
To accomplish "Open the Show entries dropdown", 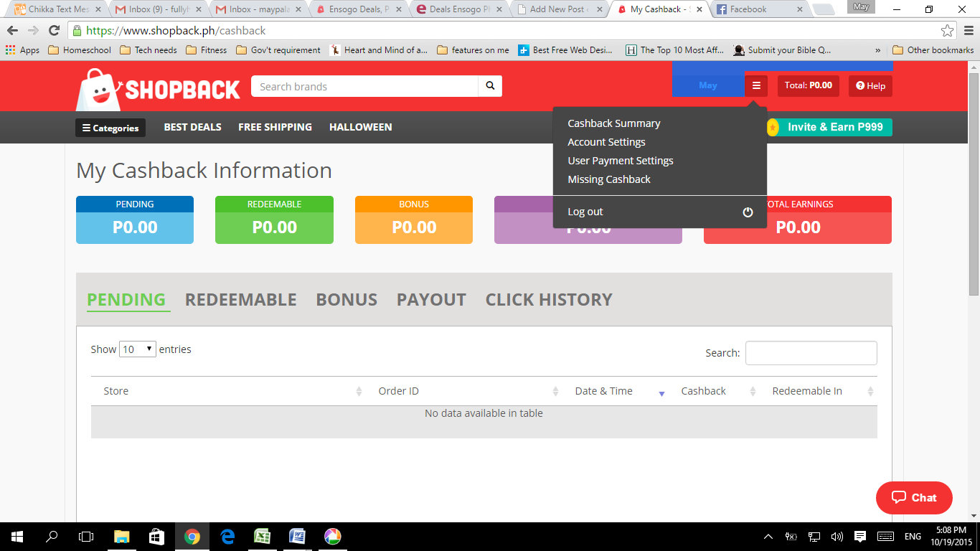I will point(137,349).
